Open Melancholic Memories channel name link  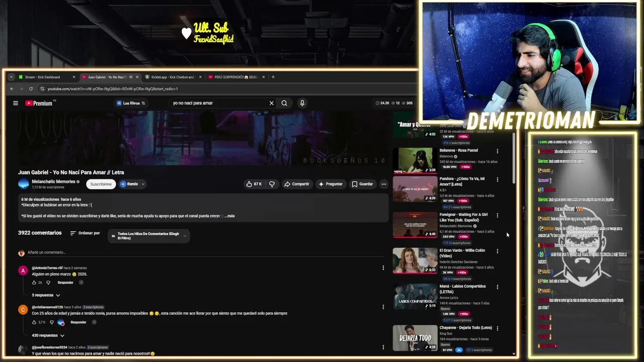(53, 182)
